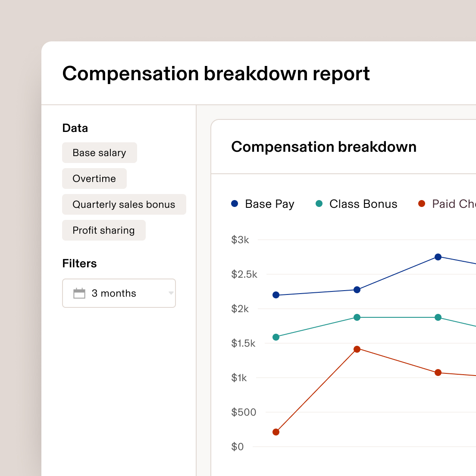Click the red peak data point near $1.5k
The width and height of the screenshot is (476, 476).
[x=357, y=349]
